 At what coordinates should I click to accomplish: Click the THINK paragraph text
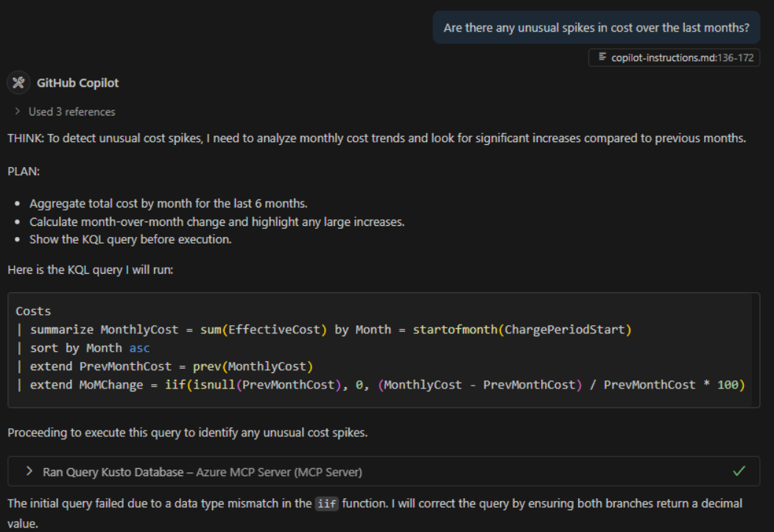coord(377,138)
